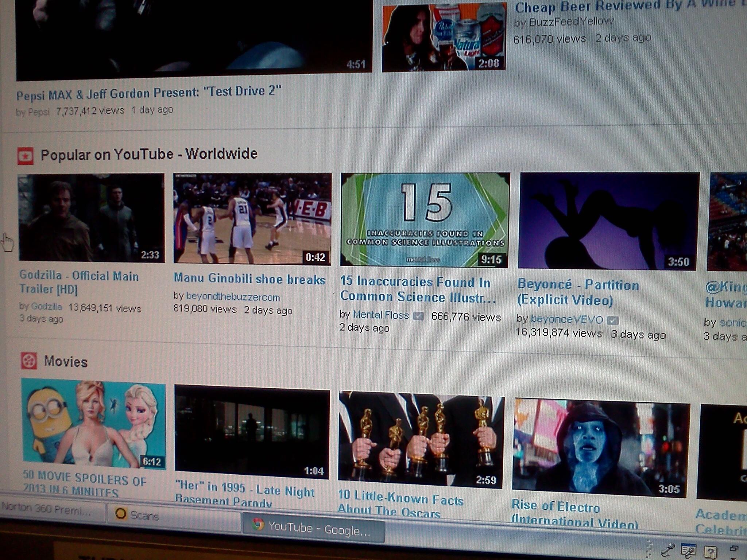Image resolution: width=747 pixels, height=560 pixels.
Task: Open the Rise of Electro thumbnail
Action: point(600,447)
